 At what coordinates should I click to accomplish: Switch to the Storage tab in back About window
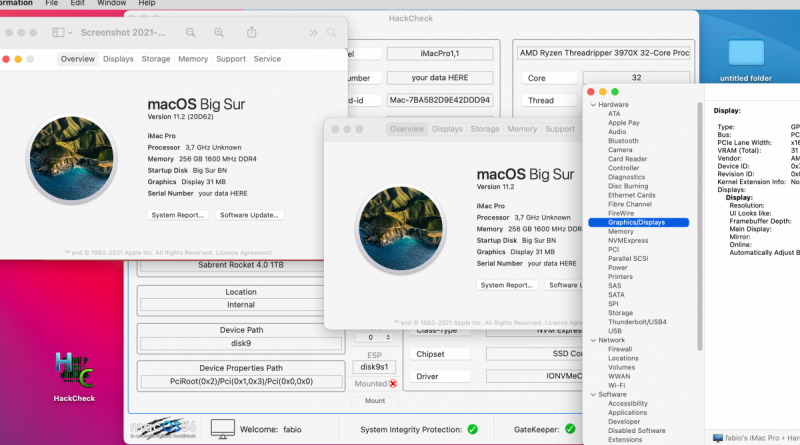[155, 59]
